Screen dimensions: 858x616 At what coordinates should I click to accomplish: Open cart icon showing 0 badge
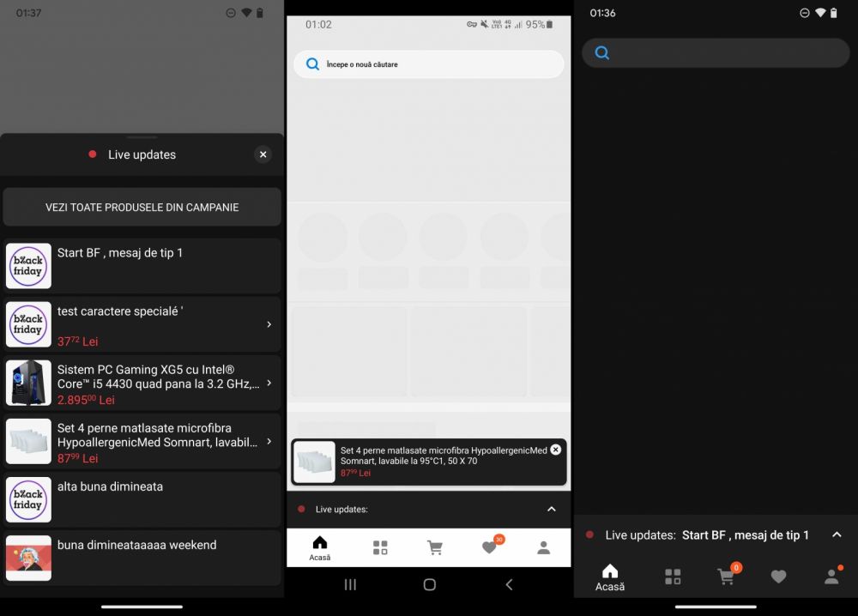726,577
